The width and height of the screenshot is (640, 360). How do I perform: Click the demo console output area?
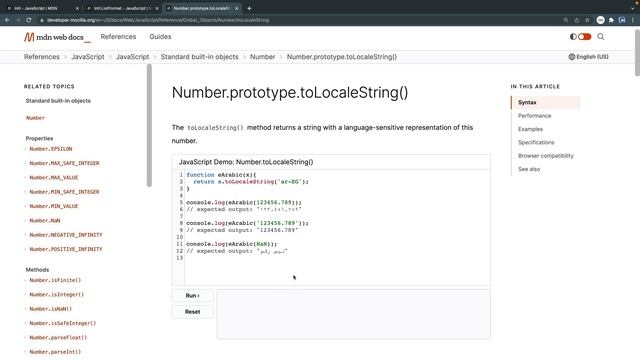tap(353, 314)
